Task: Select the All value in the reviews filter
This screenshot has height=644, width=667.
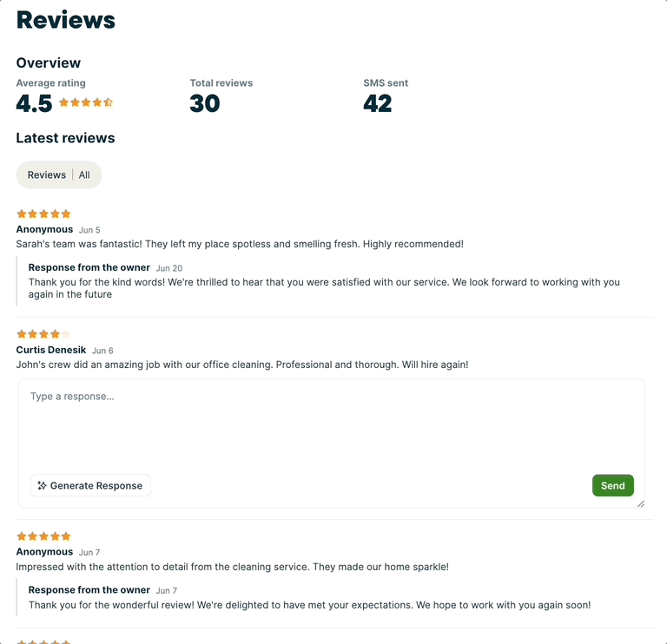Action: coord(84,175)
